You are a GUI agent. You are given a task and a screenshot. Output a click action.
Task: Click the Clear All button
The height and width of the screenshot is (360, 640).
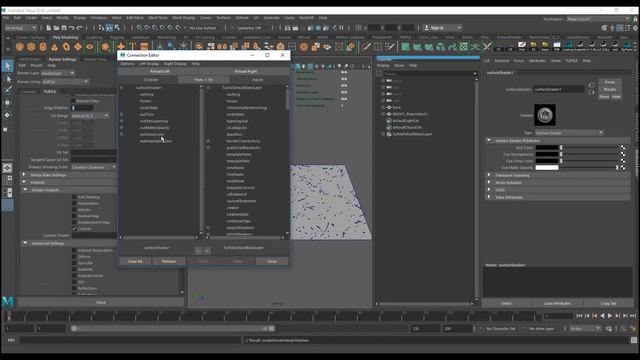(135, 261)
